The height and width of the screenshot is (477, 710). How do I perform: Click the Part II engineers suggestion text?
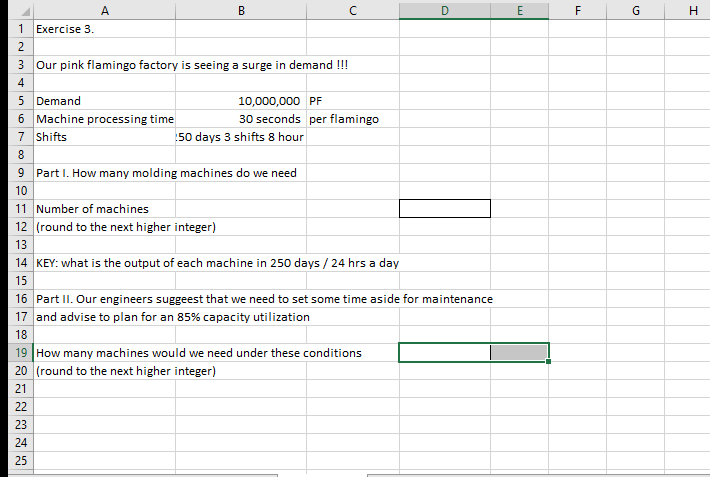click(x=264, y=299)
